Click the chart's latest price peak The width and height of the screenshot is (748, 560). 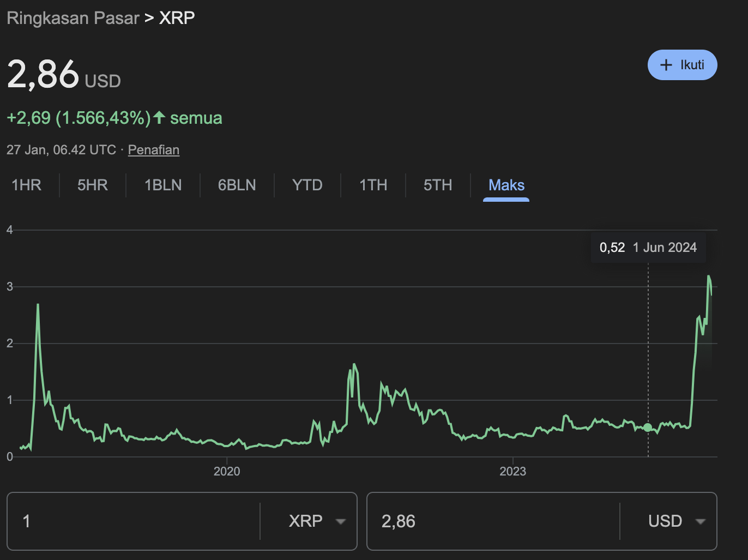pyautogui.click(x=709, y=276)
